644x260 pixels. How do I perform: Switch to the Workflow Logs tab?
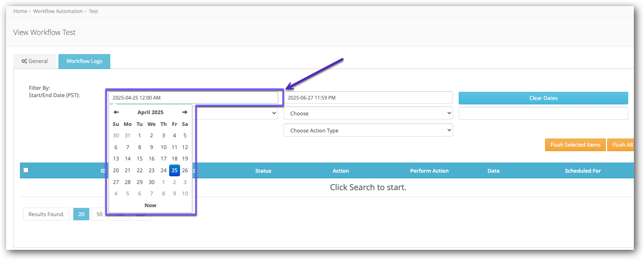point(84,61)
